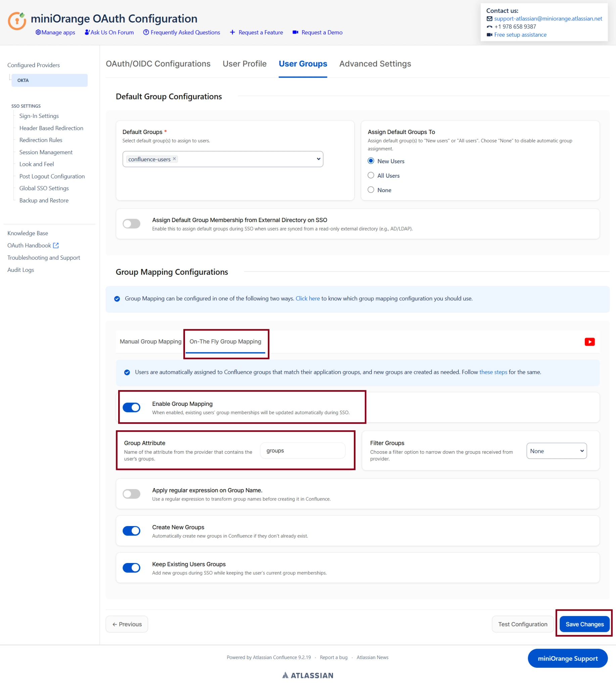Remove the confluence-users tag with its x
Screen dimensions: 616x688
tap(174, 159)
